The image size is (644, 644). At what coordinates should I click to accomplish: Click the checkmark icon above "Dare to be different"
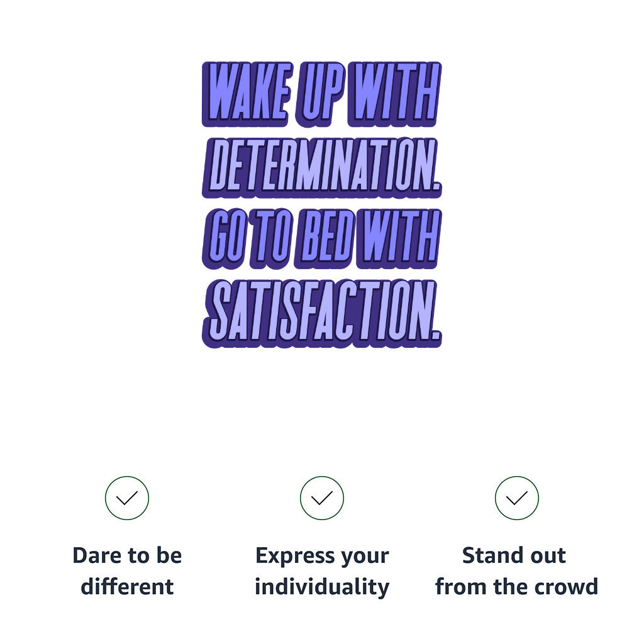(127, 498)
